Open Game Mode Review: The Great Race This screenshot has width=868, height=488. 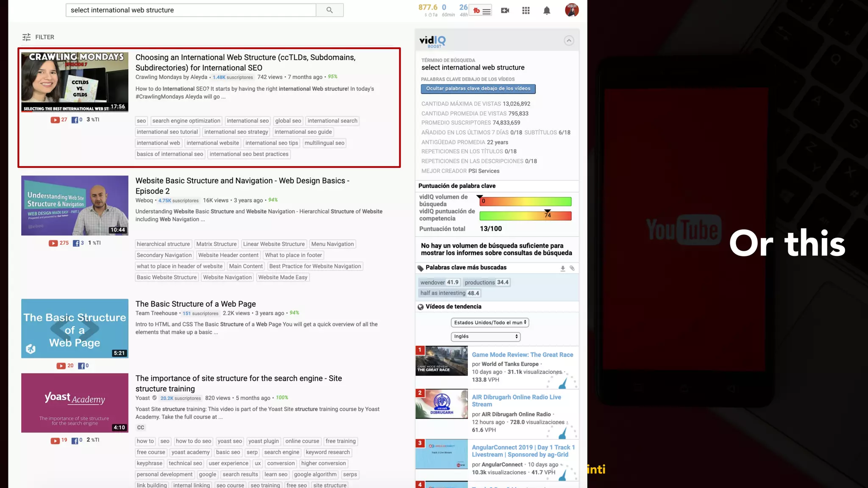[x=523, y=355]
